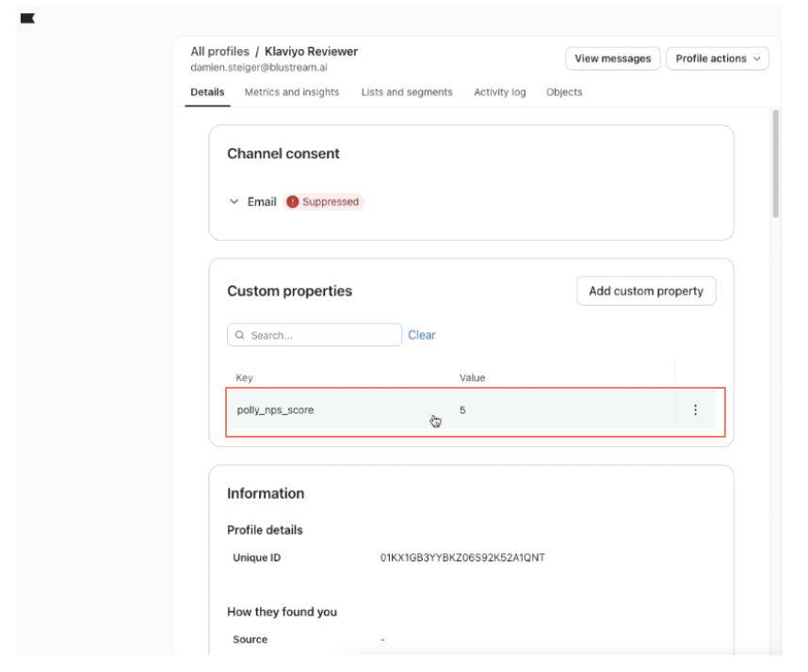Screen dimensions: 808x672
Task: Click the Email channel label
Action: point(262,201)
